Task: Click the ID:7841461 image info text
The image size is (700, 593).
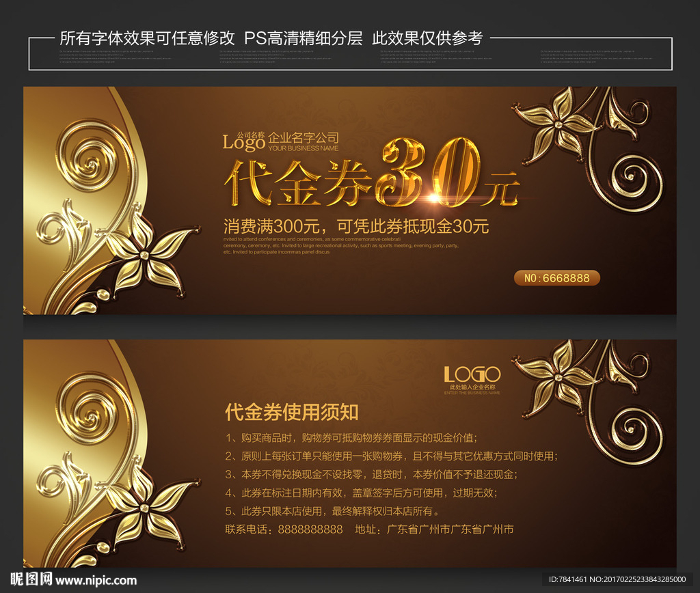Action: (x=617, y=579)
